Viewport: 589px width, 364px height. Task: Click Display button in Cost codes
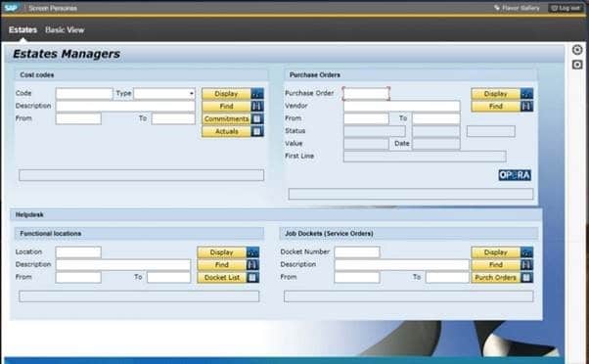(x=226, y=94)
